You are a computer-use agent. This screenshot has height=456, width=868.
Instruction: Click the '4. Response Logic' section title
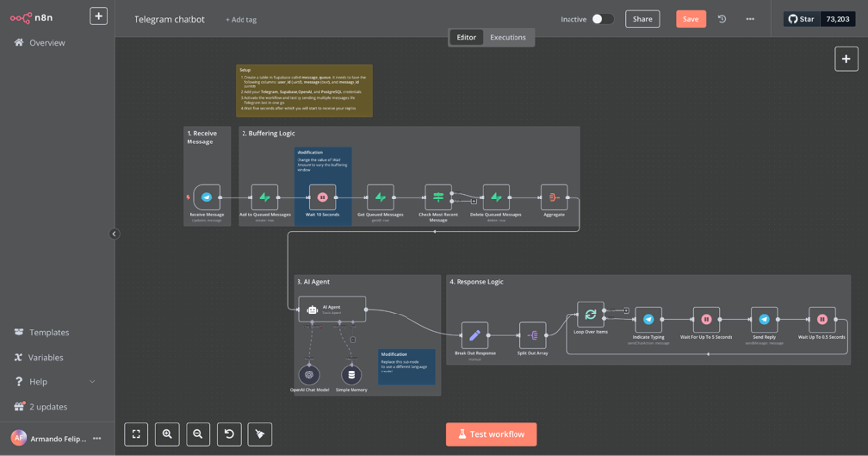point(476,282)
